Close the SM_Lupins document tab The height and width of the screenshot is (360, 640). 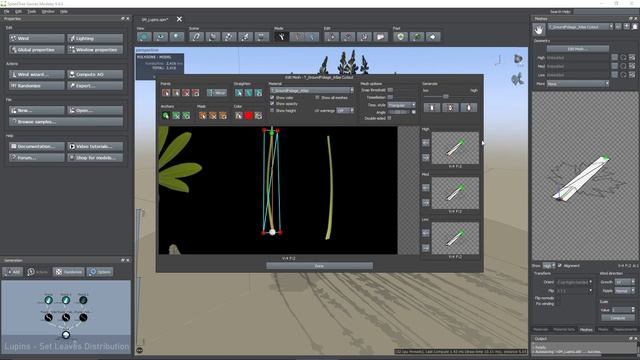point(179,19)
